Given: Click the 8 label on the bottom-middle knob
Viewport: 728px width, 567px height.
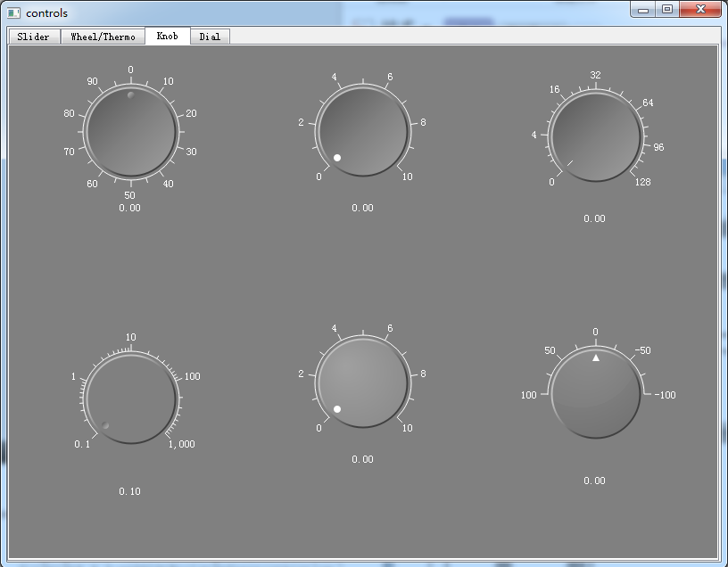Looking at the screenshot, I should click(423, 374).
